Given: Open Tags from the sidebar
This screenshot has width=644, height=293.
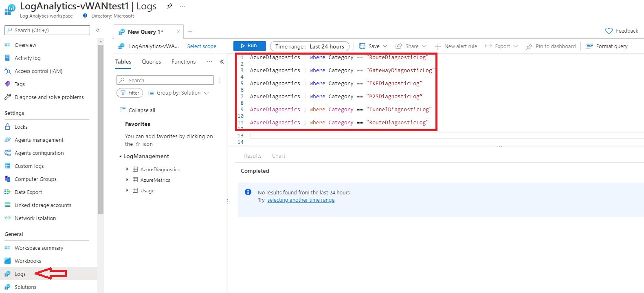Looking at the screenshot, I should 20,84.
